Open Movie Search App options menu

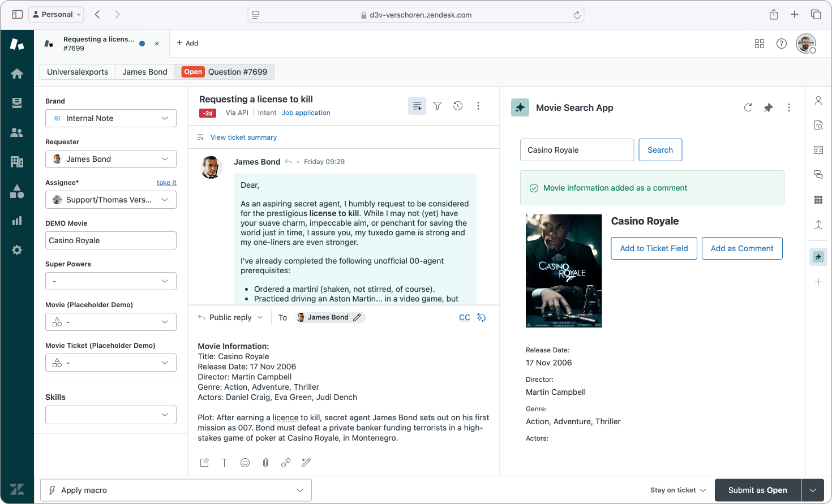coord(789,107)
